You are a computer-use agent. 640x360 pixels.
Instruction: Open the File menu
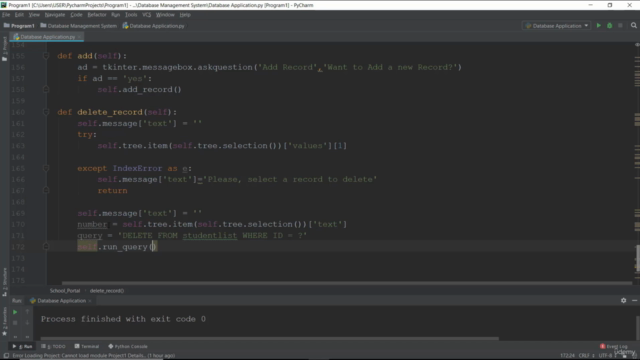6,15
